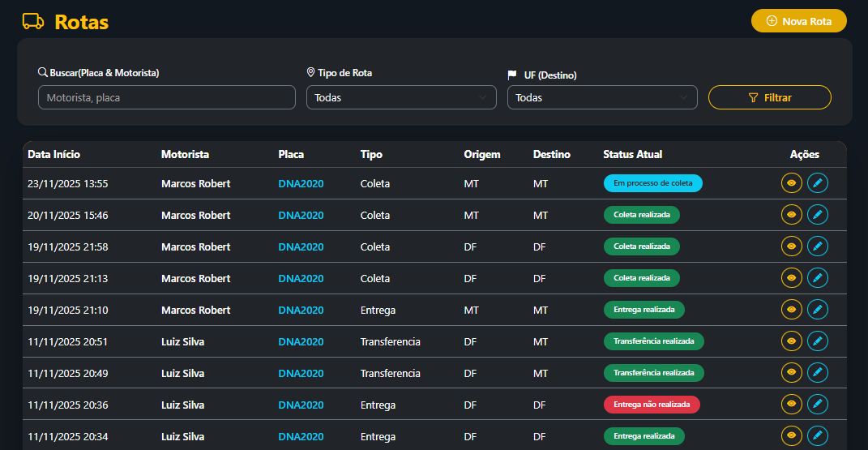Open the Tipo de Rota dropdown
The width and height of the screenshot is (868, 450).
coord(401,97)
